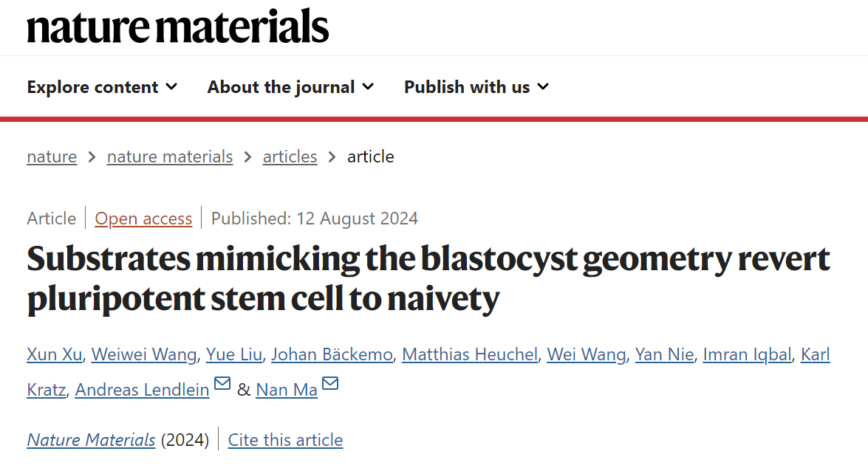Click on author Matthias Heuchel
868x471 pixels.
(470, 354)
